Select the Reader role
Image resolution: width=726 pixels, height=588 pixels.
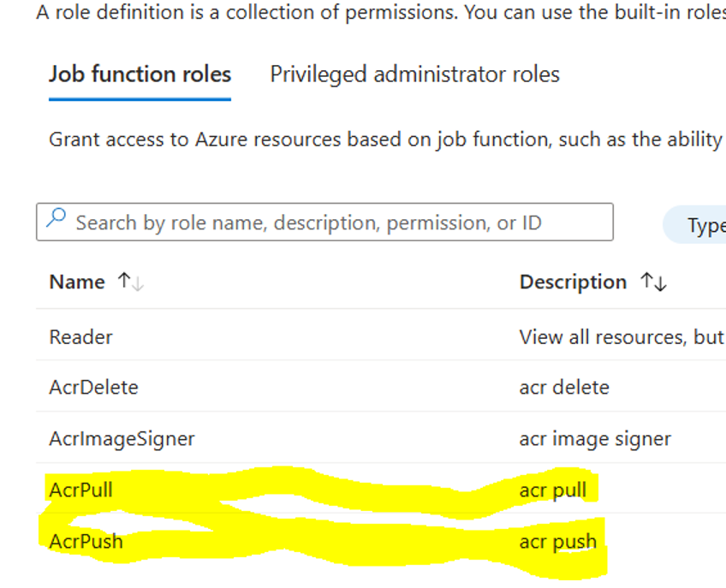pyautogui.click(x=80, y=337)
